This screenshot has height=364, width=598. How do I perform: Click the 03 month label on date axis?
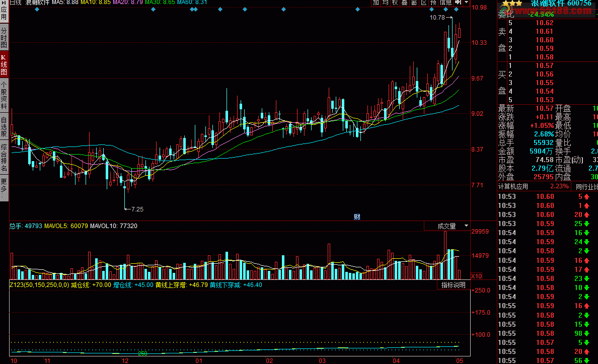click(x=322, y=360)
